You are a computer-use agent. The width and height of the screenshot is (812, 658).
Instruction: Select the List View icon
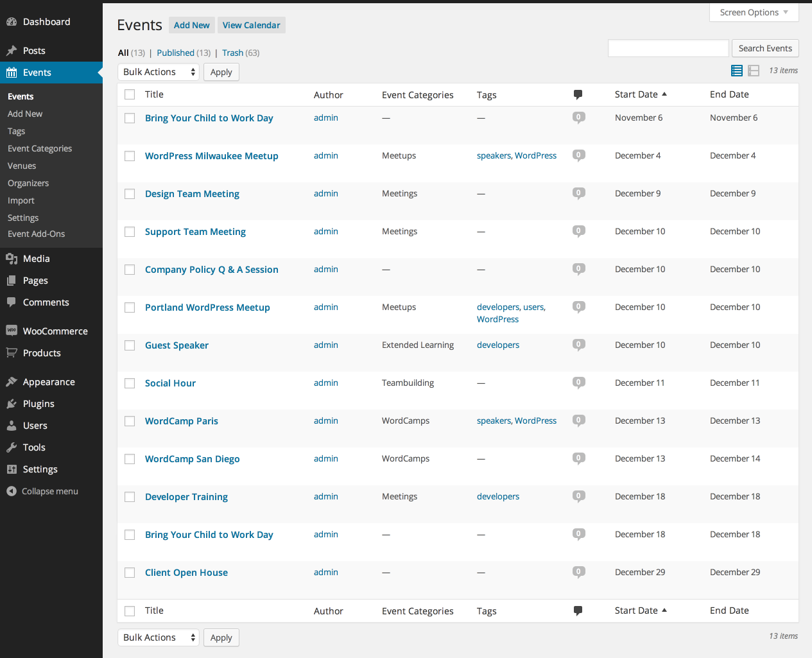pyautogui.click(x=736, y=71)
